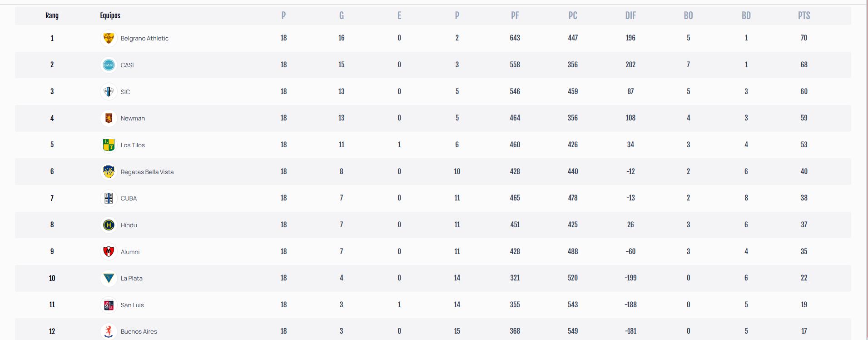This screenshot has height=340, width=868.
Task: Click the DIF column header
Action: point(630,15)
